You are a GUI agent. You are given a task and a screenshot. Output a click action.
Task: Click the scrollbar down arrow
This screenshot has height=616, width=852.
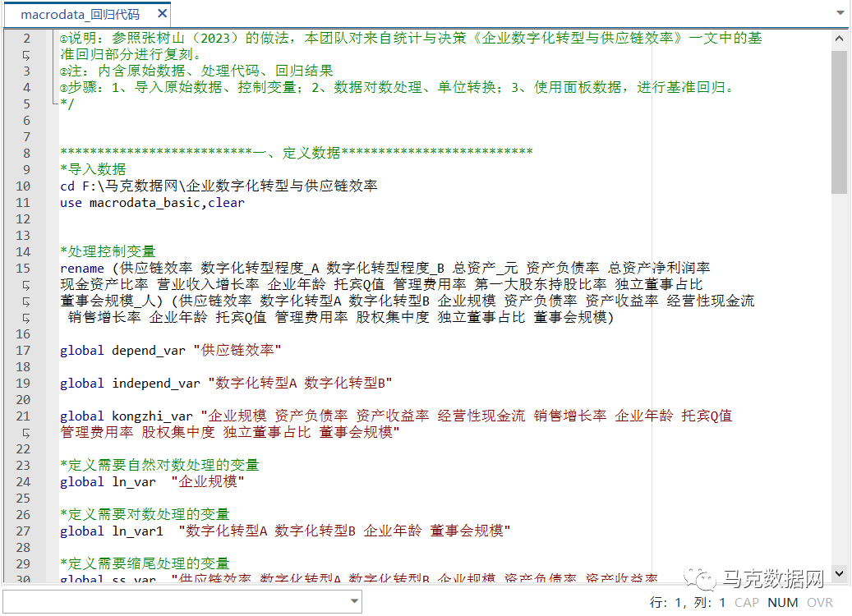tap(839, 572)
